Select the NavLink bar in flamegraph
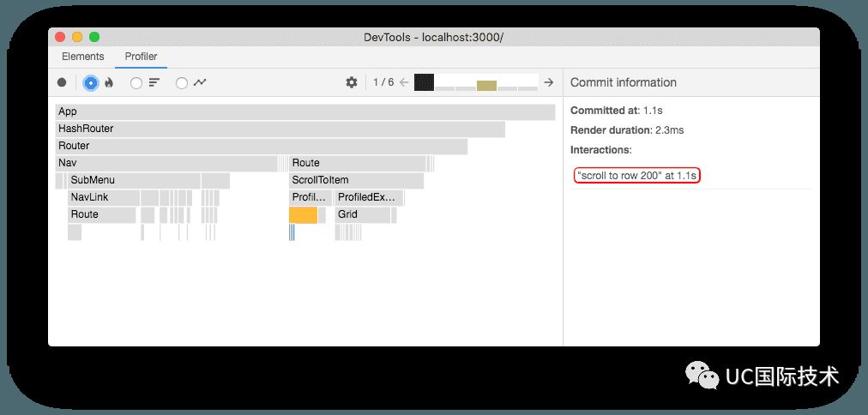This screenshot has height=415, width=868. pos(104,197)
